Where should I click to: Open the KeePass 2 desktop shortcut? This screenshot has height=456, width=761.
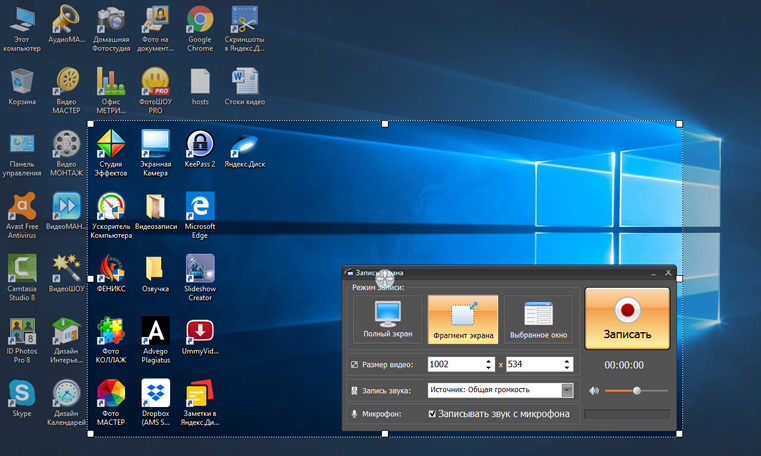coord(200,149)
